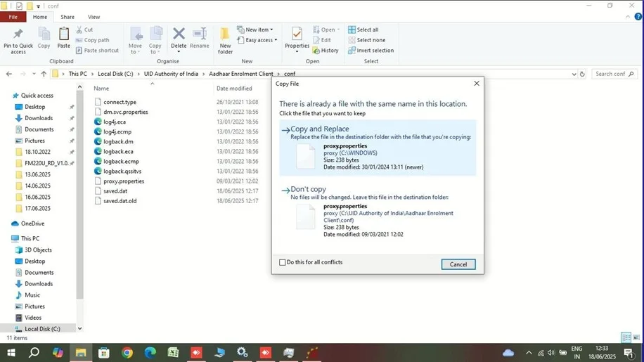Open Google Chrome from the taskbar

click(127, 353)
